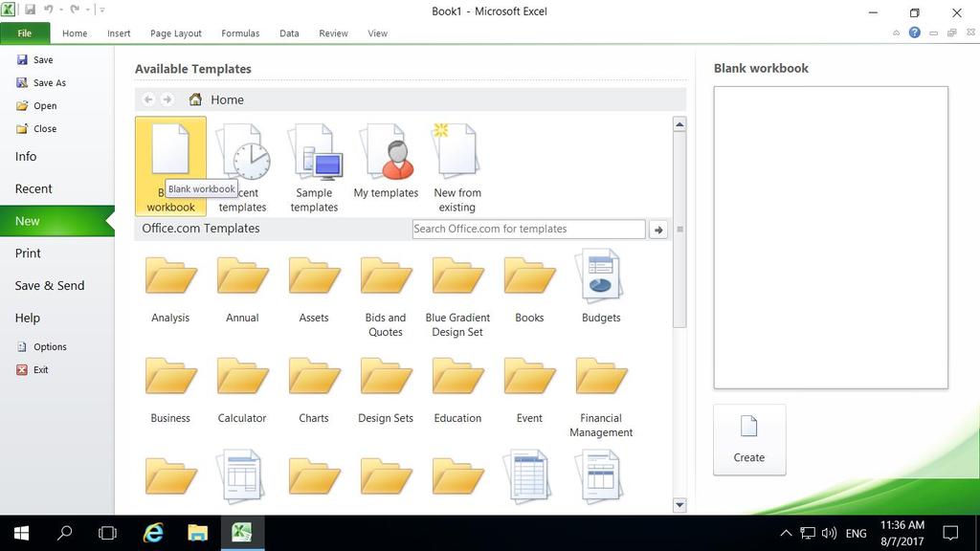Viewport: 980px width, 551px height.
Task: Select Recent in the backstage sidebar
Action: pyautogui.click(x=33, y=188)
